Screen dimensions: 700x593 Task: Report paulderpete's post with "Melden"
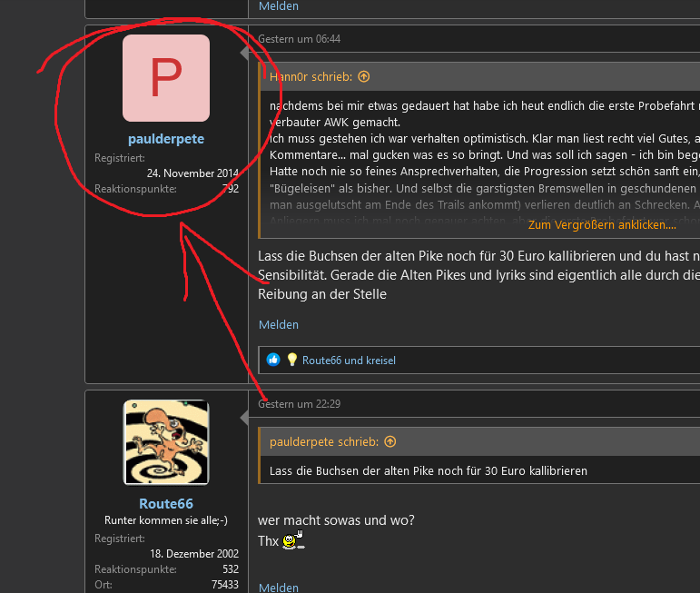[x=278, y=324]
